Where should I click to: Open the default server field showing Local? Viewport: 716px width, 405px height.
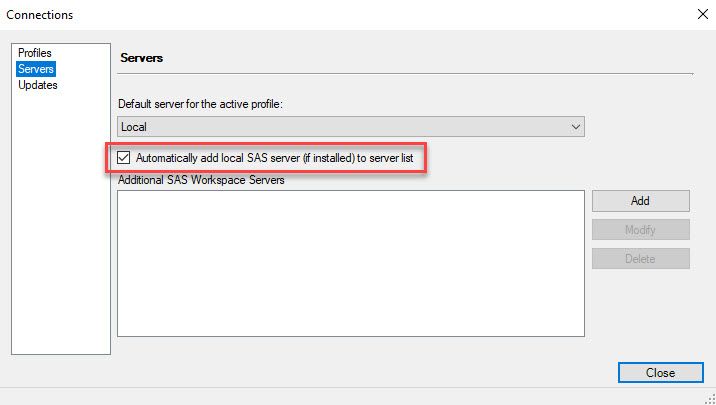click(x=340, y=127)
